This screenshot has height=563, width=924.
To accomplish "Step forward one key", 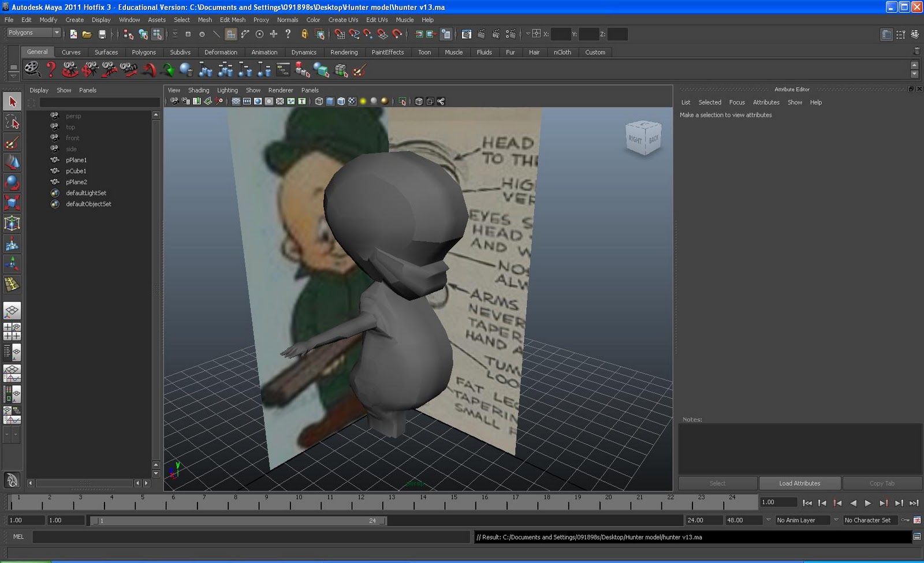I will 883,503.
